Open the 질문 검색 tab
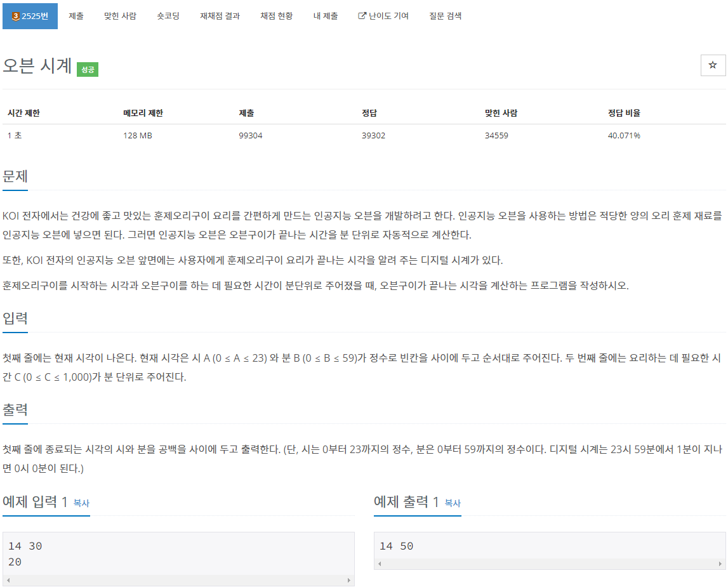The image size is (728, 587). coord(446,16)
